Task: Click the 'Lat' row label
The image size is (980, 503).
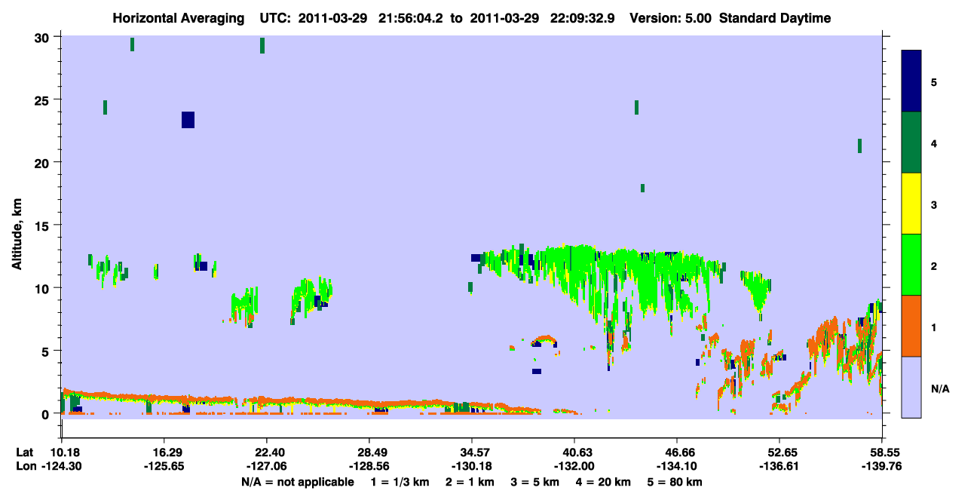Action: [x=25, y=452]
